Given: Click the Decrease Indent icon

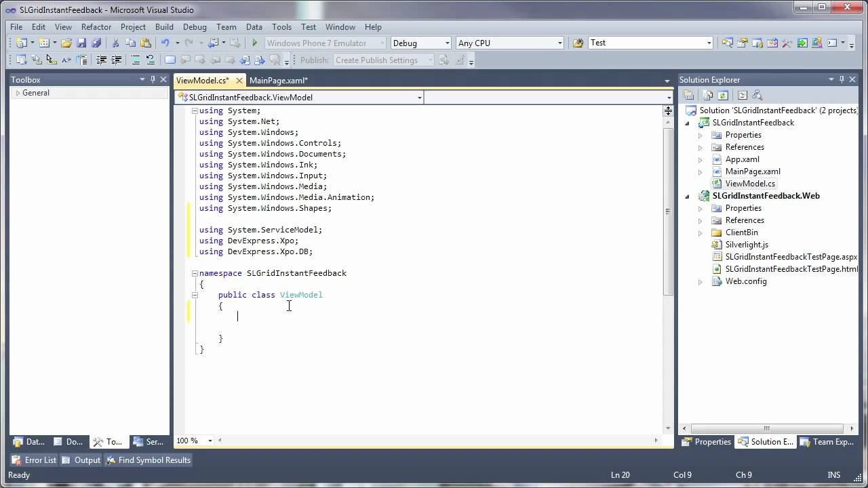Looking at the screenshot, I should click(102, 60).
